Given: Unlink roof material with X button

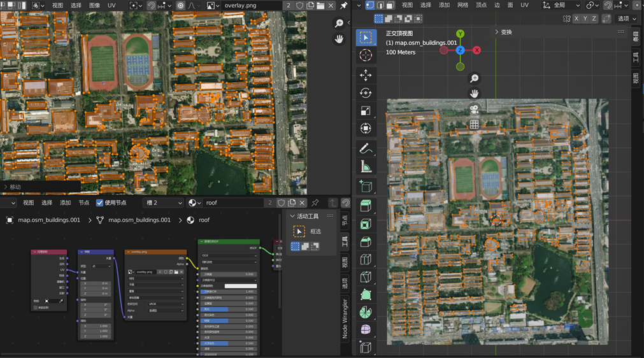Looking at the screenshot, I should (303, 203).
